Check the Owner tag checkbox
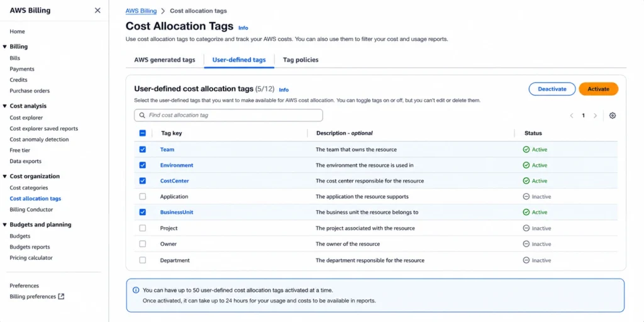644x322 pixels. [143, 244]
